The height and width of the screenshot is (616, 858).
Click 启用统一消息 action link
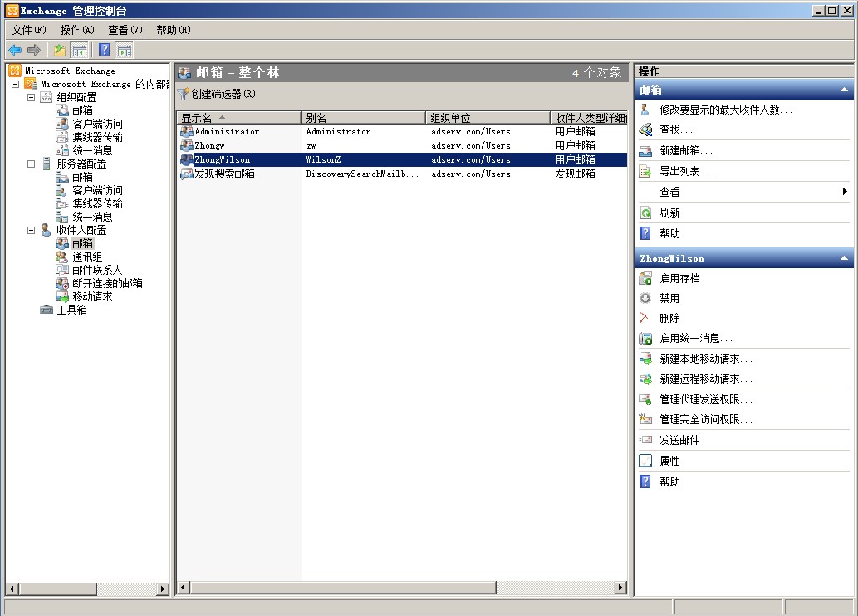point(696,338)
